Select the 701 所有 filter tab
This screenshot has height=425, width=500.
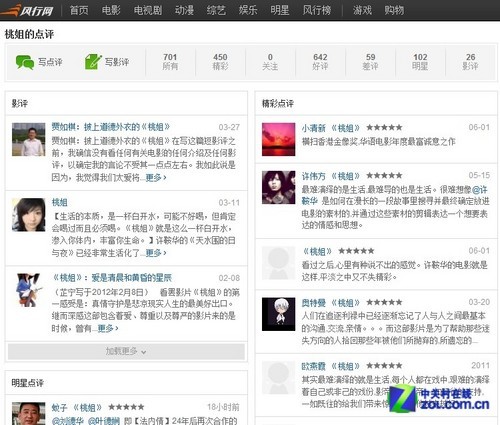coord(170,62)
